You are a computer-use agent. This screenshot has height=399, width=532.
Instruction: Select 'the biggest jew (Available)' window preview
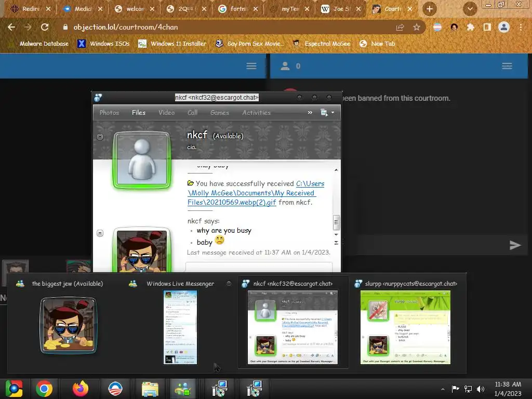click(x=68, y=325)
